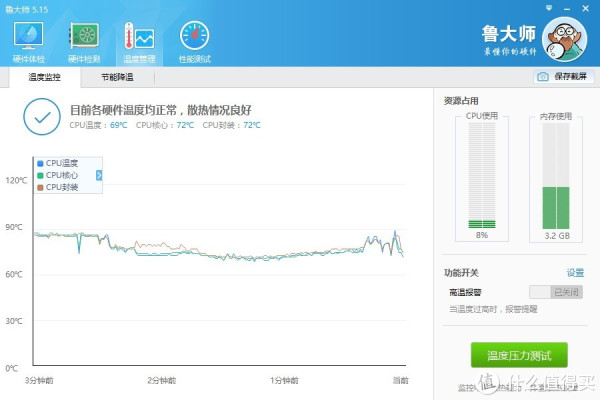This screenshot has height=400, width=600.
Task: Expand the chart legend arrow
Action: (x=99, y=175)
